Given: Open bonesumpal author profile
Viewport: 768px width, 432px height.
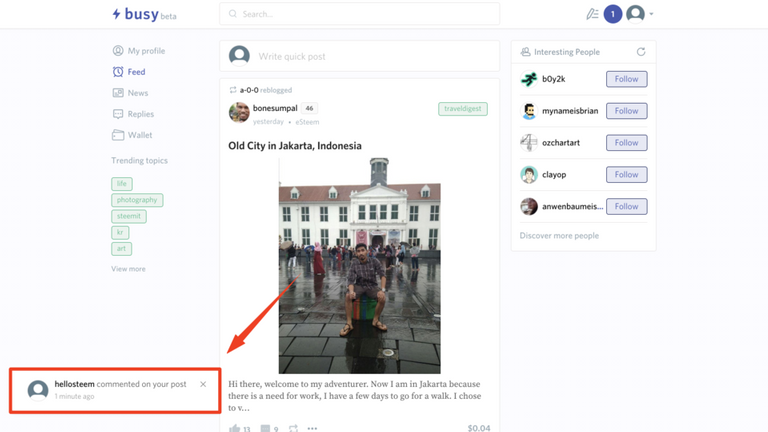Looking at the screenshot, I should [x=275, y=108].
